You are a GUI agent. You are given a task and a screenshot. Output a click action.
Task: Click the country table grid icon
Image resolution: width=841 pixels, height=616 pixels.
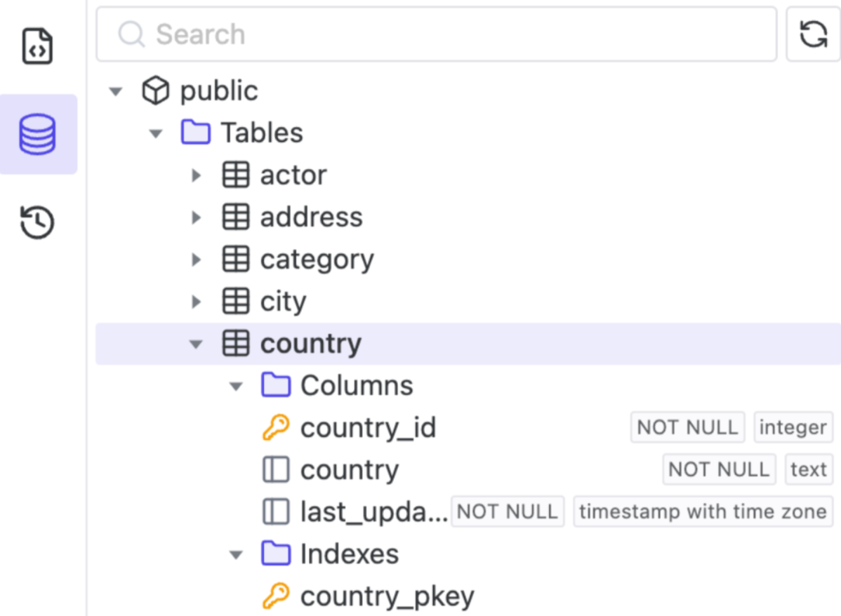click(x=236, y=343)
